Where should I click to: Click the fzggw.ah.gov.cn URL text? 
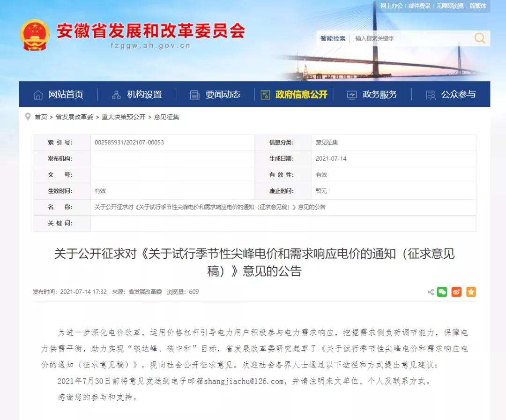coord(150,45)
